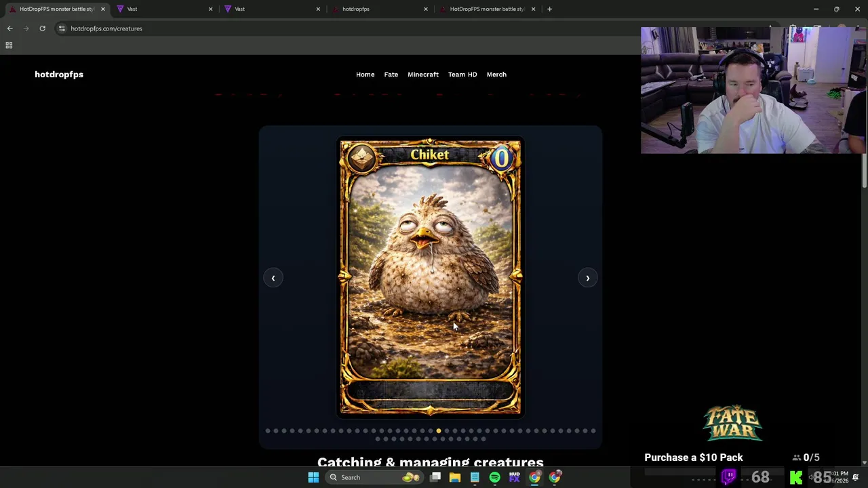Click the Chiket creature card image
The width and height of the screenshot is (868, 488).
click(x=430, y=277)
